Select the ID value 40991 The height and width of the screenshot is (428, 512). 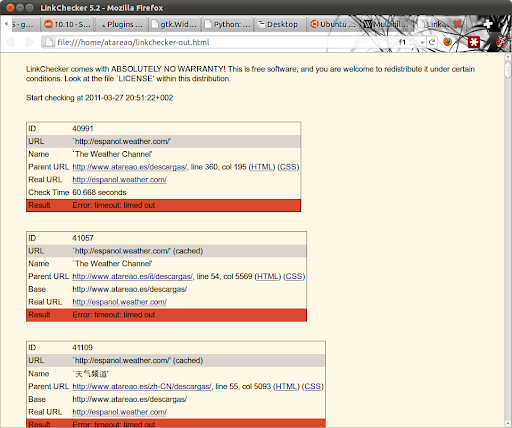click(x=83, y=129)
